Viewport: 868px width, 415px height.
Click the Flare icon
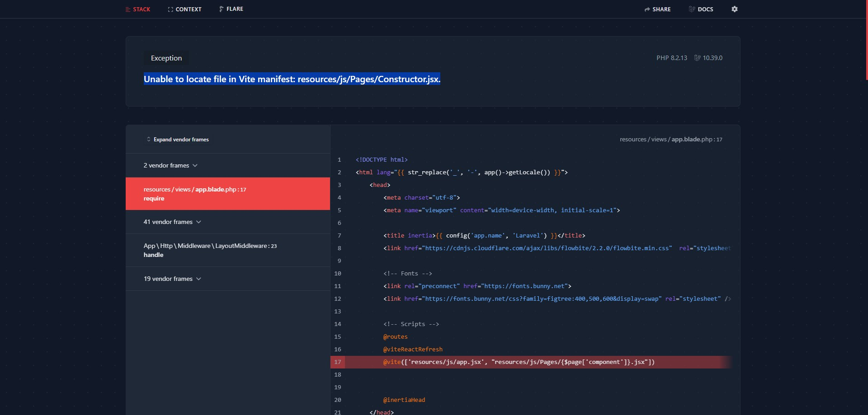click(x=221, y=9)
